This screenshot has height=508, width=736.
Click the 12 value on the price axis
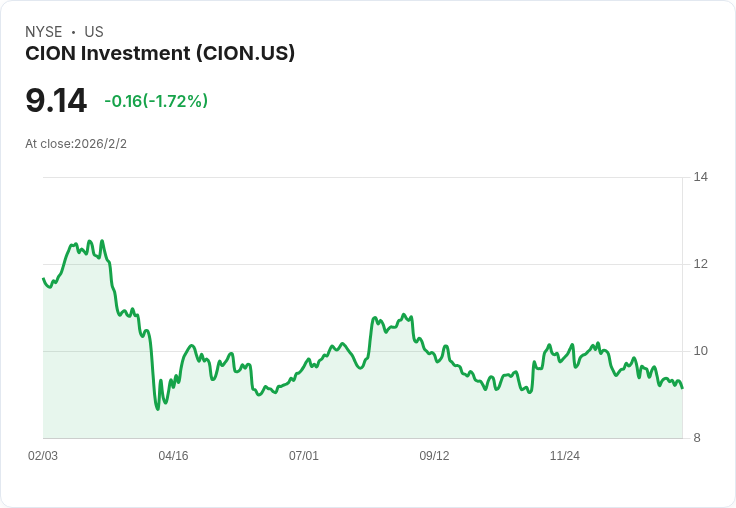point(701,264)
